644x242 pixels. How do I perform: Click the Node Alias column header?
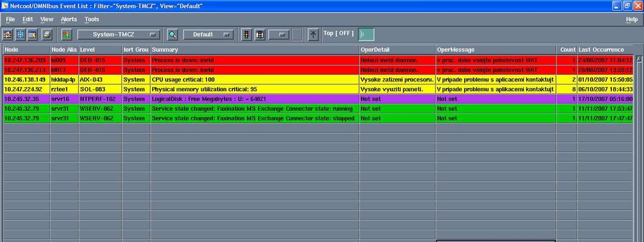(64, 50)
